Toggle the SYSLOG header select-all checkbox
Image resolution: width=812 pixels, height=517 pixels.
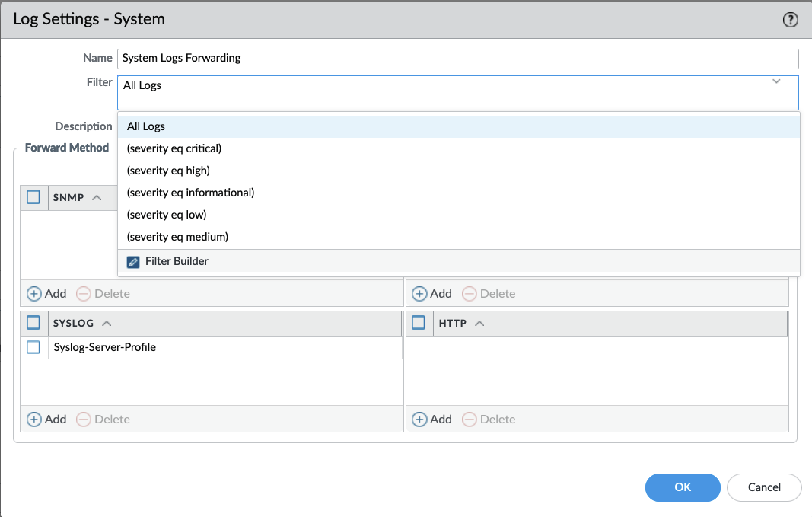click(33, 323)
